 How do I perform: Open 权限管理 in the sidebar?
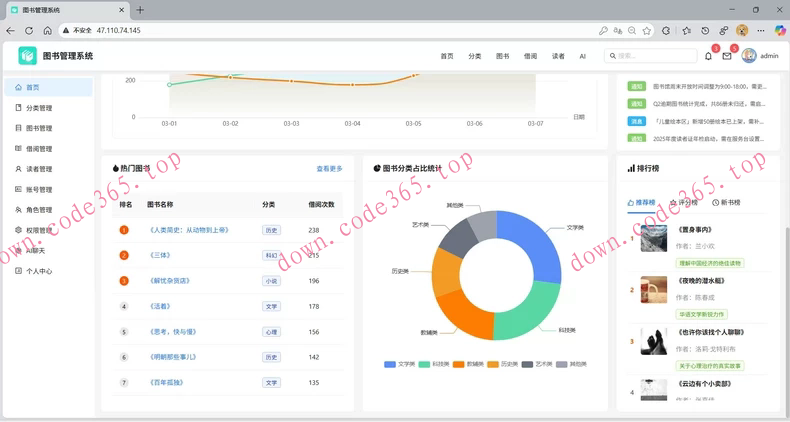point(39,230)
